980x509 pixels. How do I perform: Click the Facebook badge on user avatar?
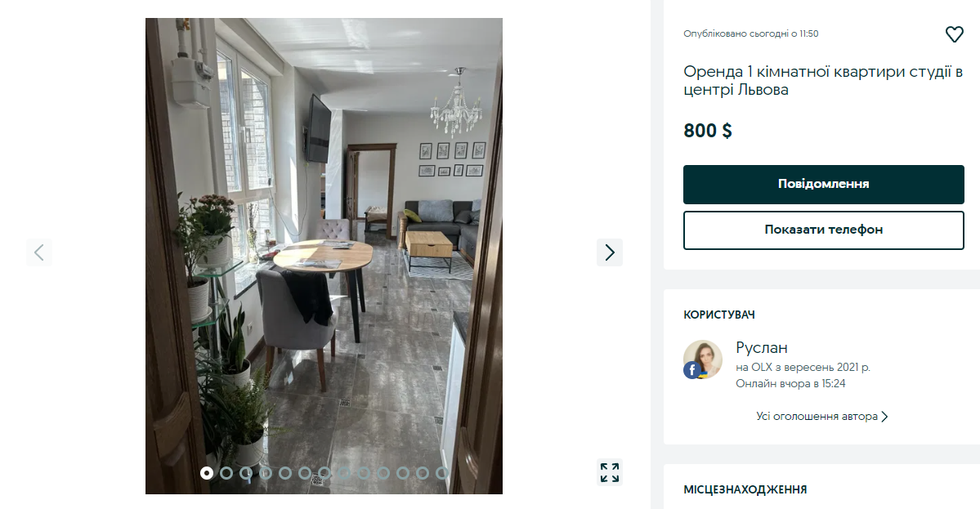(691, 370)
